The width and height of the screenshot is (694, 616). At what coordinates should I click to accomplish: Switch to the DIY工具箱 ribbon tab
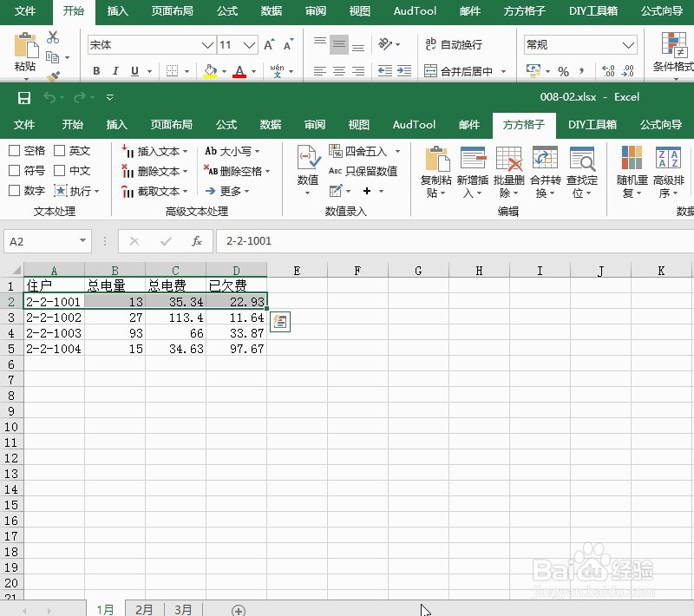click(593, 125)
